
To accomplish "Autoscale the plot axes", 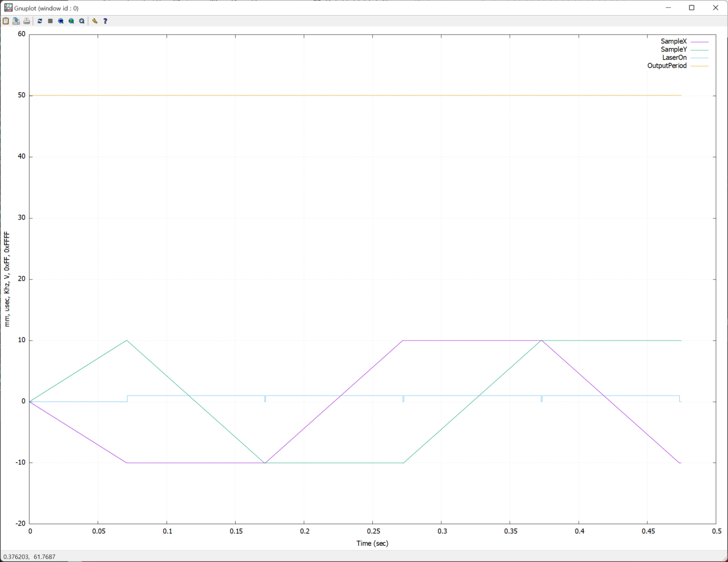I will click(82, 21).
